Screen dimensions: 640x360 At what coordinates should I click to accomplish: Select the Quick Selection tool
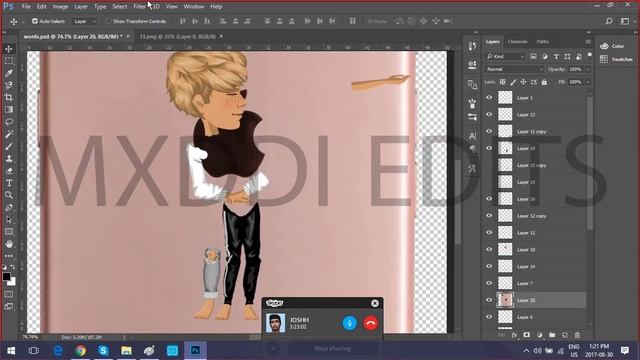9,85
